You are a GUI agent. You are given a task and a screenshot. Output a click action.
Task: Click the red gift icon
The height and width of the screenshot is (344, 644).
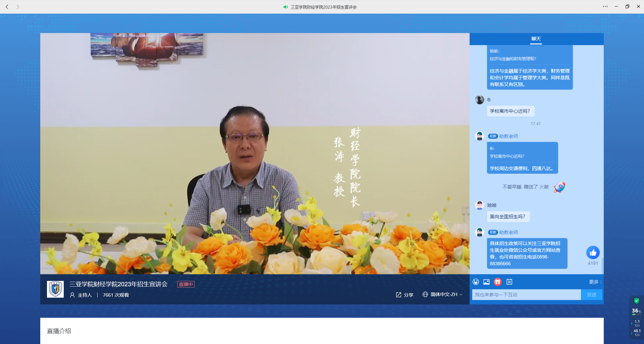pos(498,282)
